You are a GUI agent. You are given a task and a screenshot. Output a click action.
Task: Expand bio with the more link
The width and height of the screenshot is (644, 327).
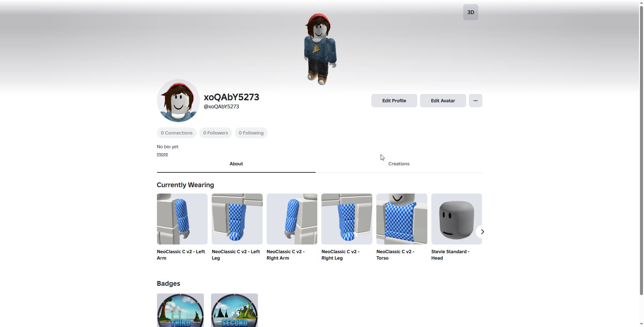tap(162, 154)
